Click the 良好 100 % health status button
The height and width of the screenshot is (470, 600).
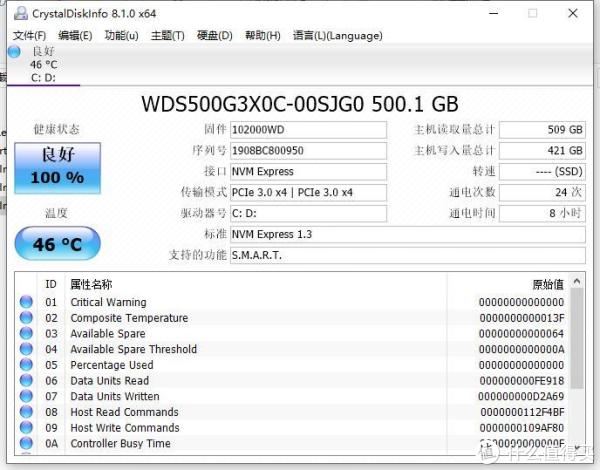click(x=57, y=168)
